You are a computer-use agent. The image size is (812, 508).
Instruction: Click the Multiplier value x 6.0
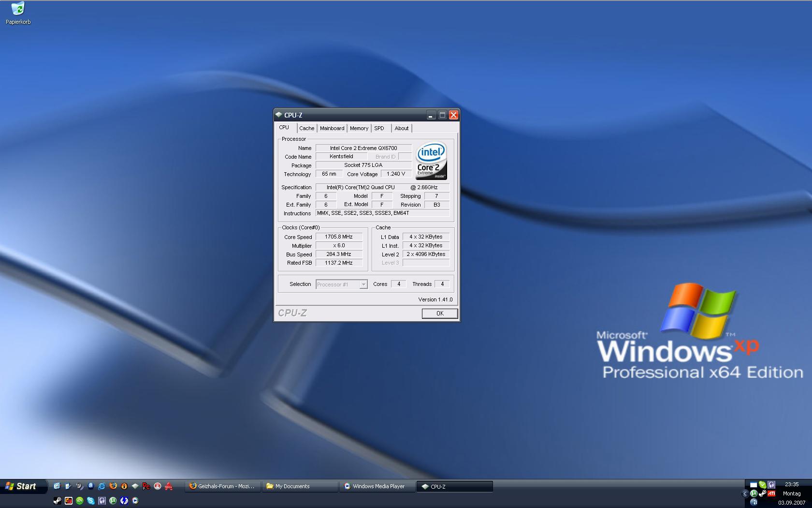pos(339,246)
